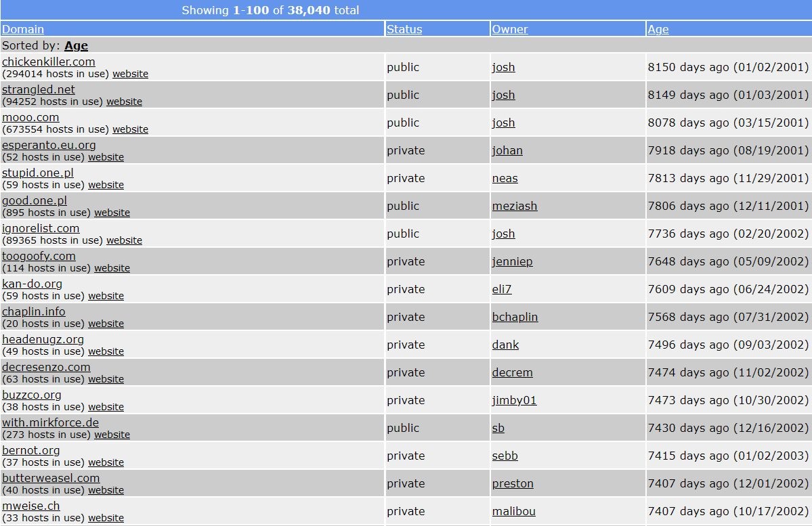Open esperanto.eu.org domain details
This screenshot has height=526, width=812.
pos(49,145)
